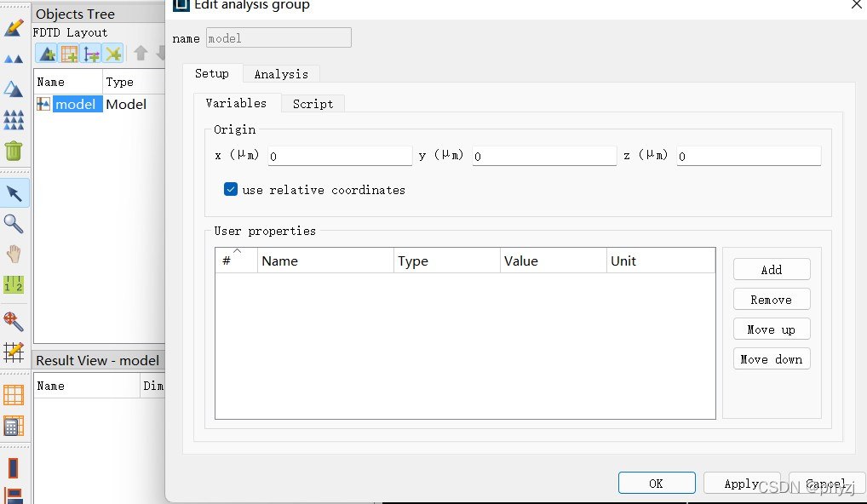
Task: Close the Edit analysis group dialog
Action: pos(856,5)
